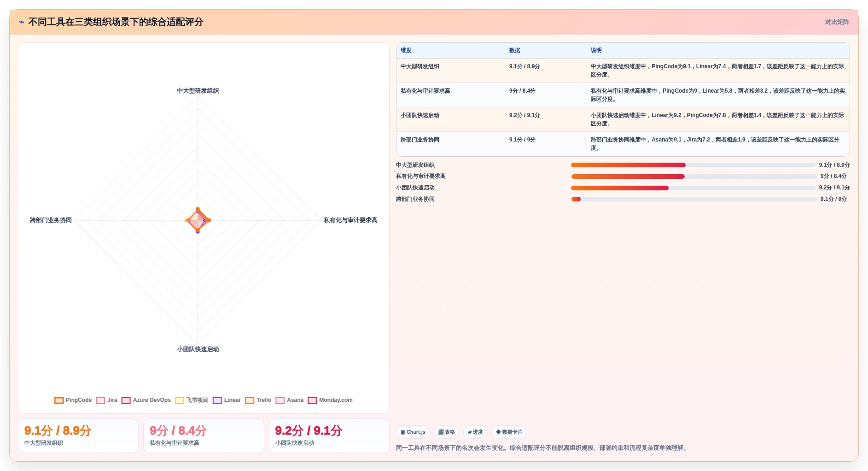Select the 数据卡片 tag chip
The image size is (868, 471).
coord(509,432)
